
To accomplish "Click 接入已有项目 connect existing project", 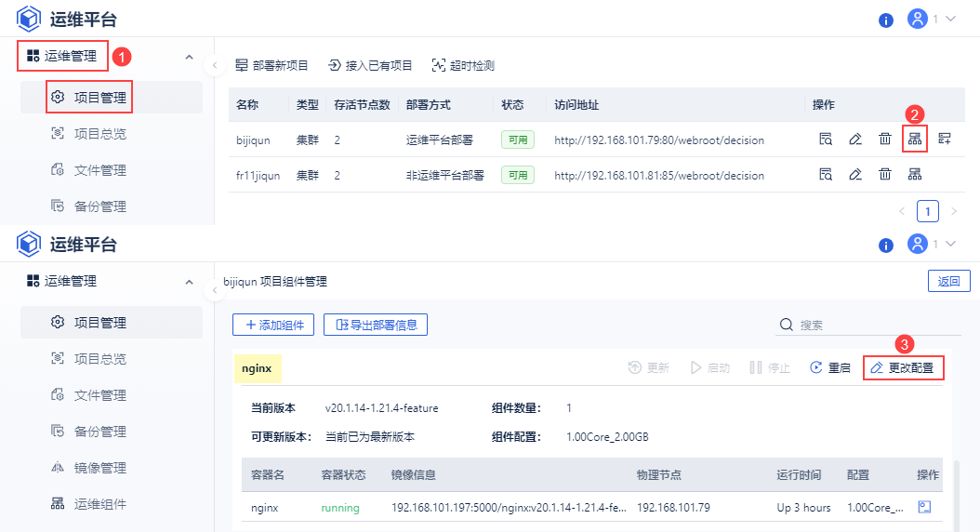I will click(x=370, y=65).
